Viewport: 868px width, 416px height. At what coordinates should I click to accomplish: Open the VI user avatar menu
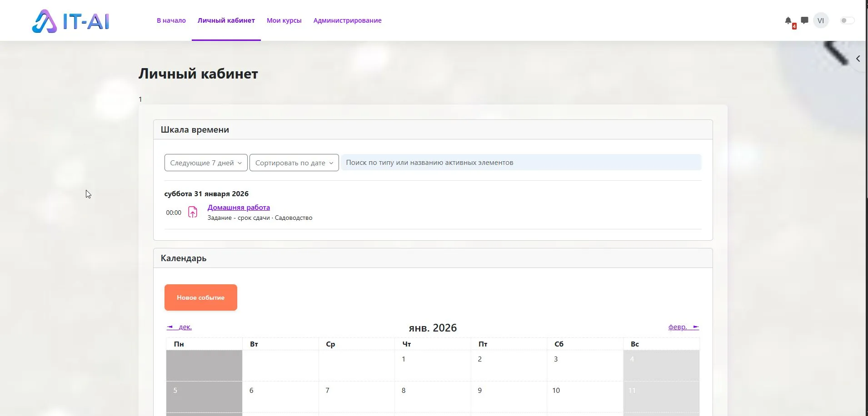click(821, 20)
